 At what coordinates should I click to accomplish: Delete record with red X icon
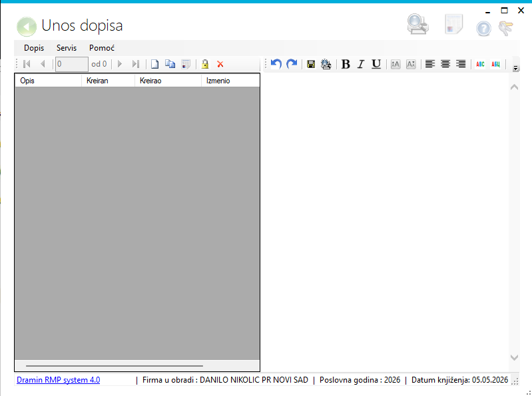(x=220, y=64)
